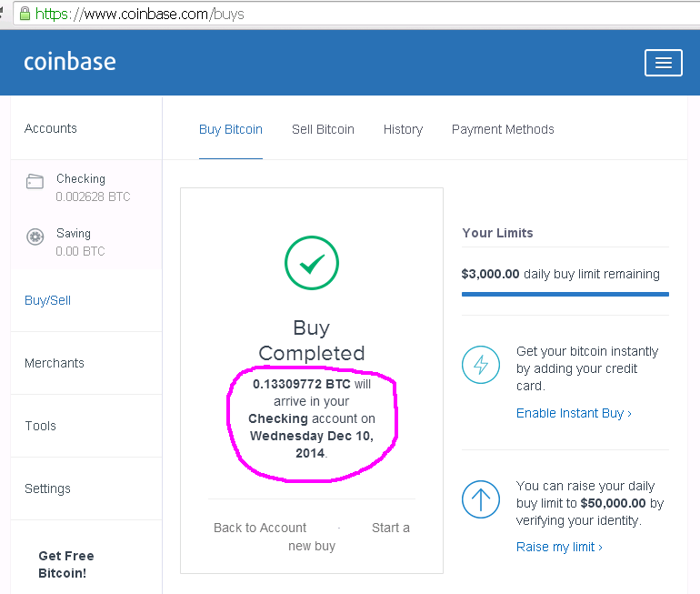Switch to the Buy Bitcoin tab
The width and height of the screenshot is (700, 594).
pyautogui.click(x=230, y=129)
